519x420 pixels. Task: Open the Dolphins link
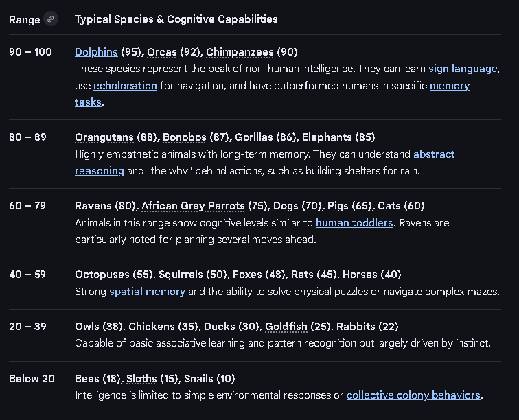pos(96,52)
